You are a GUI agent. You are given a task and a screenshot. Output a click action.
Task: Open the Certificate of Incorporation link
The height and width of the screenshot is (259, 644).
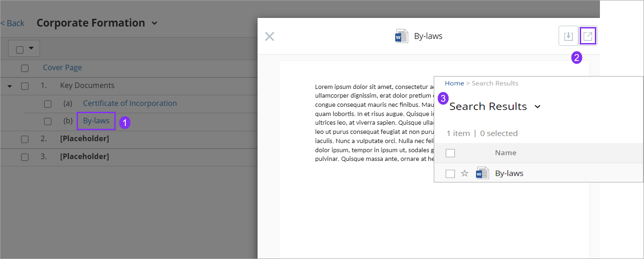[130, 103]
